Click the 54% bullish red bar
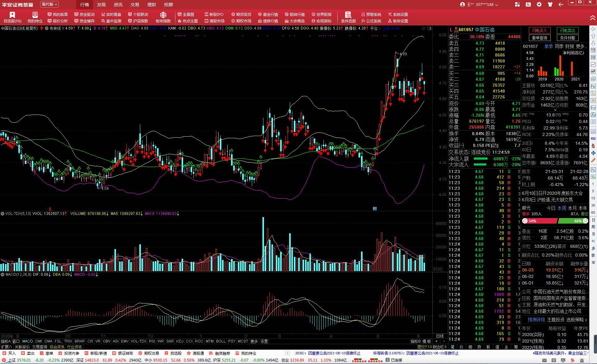 [539, 221]
